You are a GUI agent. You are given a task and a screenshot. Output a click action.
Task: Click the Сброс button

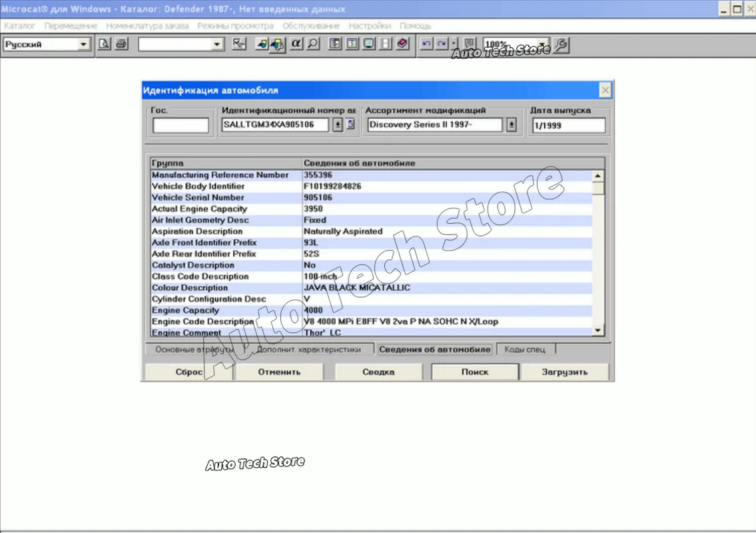[189, 372]
